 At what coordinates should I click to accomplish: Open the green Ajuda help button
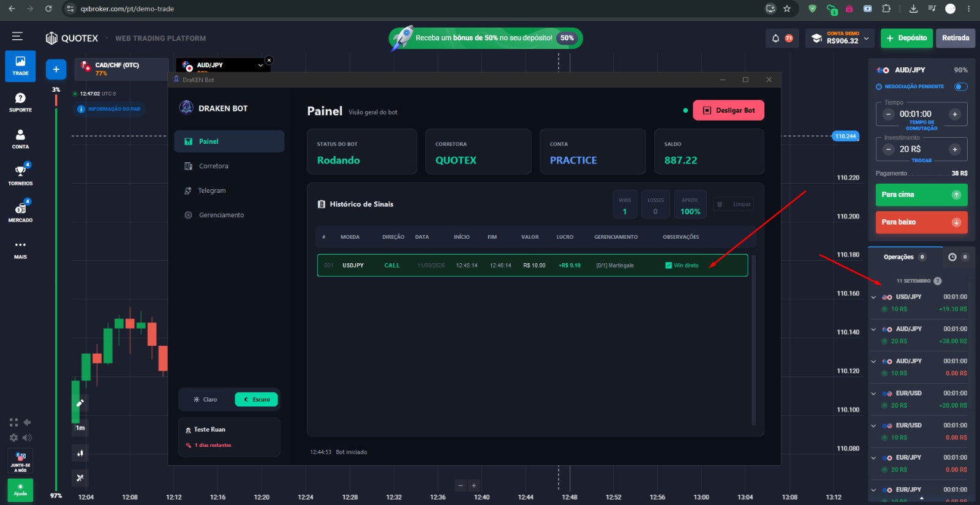[20, 490]
